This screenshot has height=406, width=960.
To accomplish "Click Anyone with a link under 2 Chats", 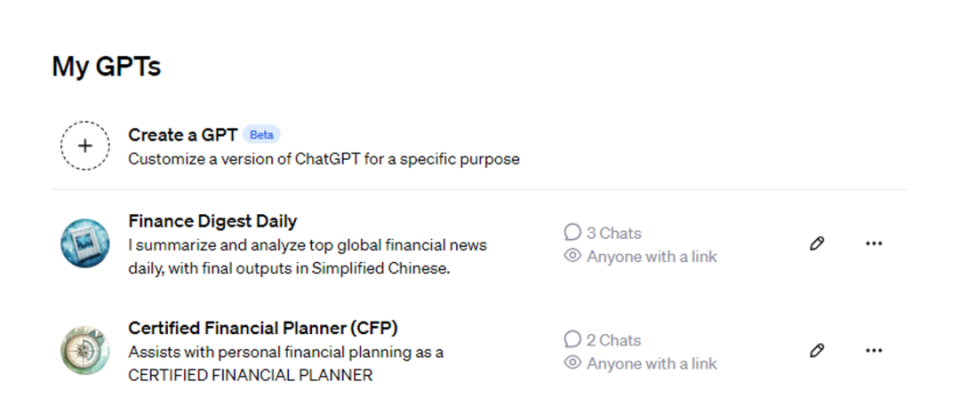I will coord(651,363).
